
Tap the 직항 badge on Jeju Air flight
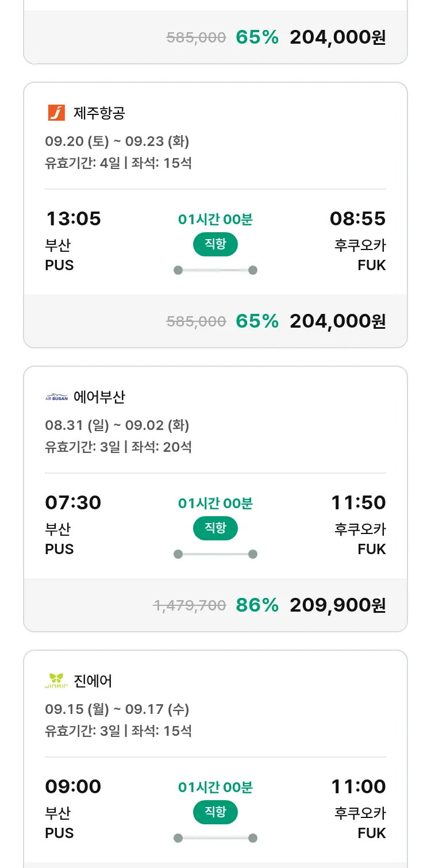point(215,244)
